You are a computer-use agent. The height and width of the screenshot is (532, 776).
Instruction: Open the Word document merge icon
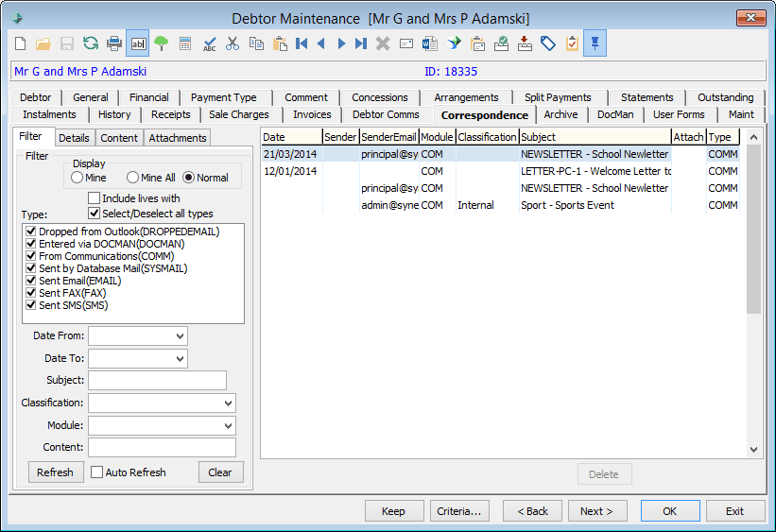429,43
